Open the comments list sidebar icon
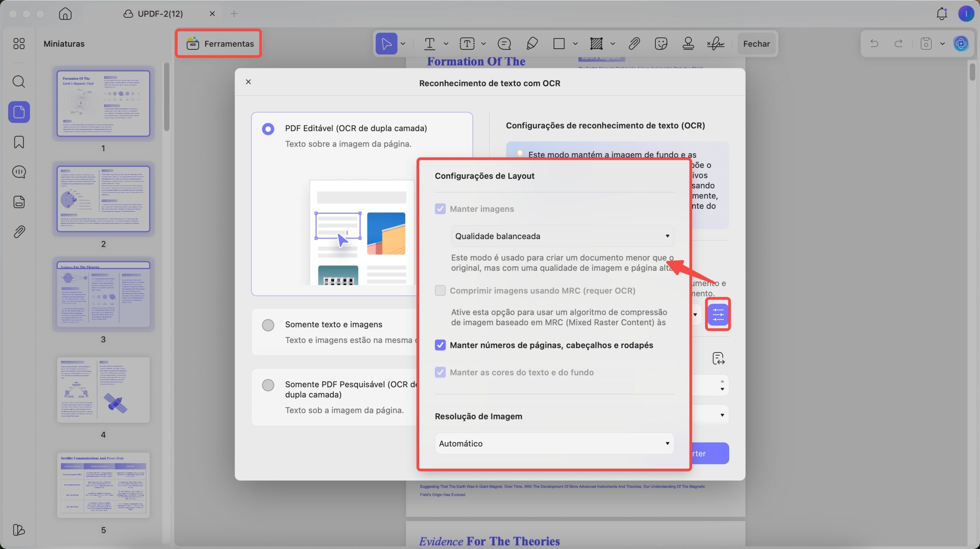The height and width of the screenshot is (549, 980). [x=19, y=172]
